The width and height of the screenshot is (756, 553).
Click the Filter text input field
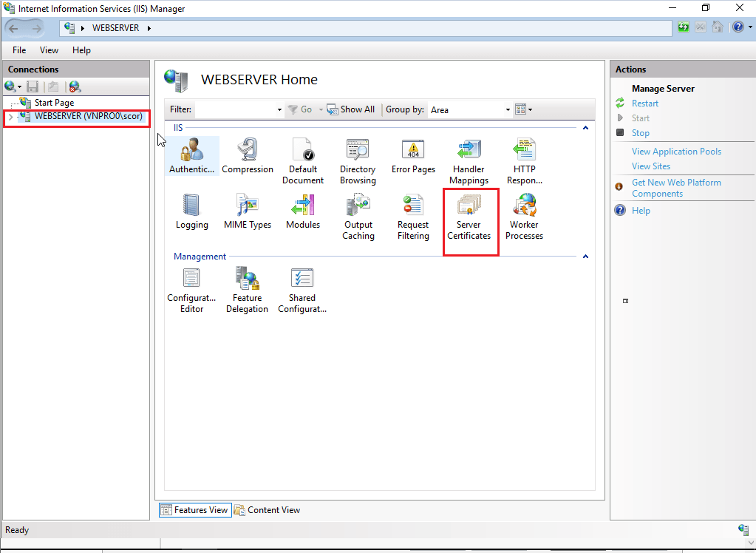tap(235, 109)
